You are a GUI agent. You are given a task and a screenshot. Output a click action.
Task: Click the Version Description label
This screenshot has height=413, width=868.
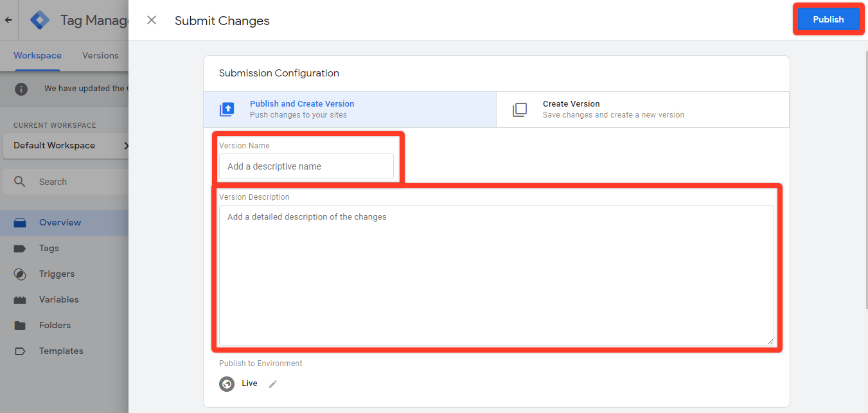click(254, 197)
